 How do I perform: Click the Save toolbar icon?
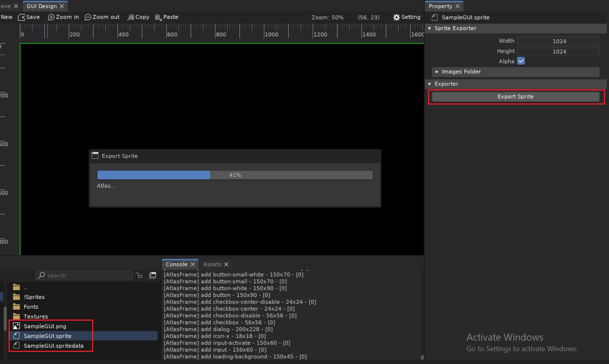[21, 17]
